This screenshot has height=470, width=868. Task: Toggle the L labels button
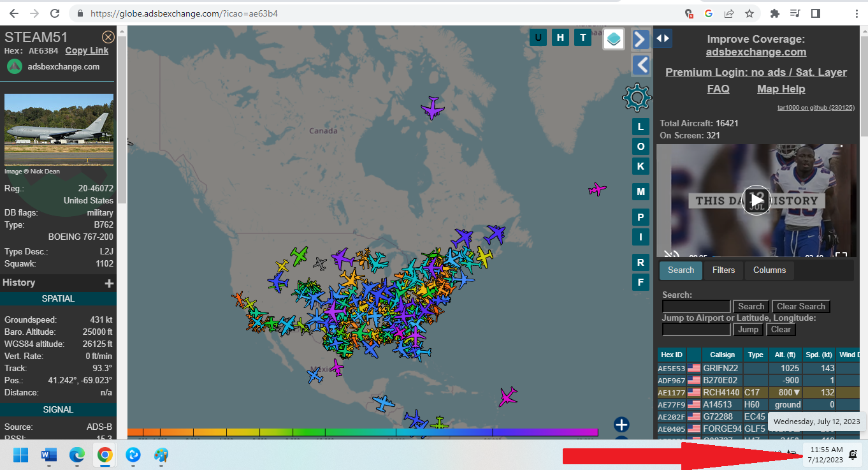(x=640, y=127)
